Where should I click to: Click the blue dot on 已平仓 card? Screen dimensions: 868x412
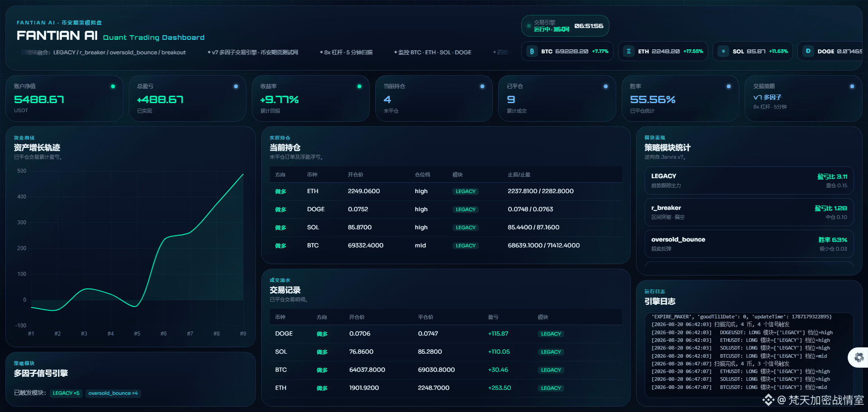coord(606,86)
